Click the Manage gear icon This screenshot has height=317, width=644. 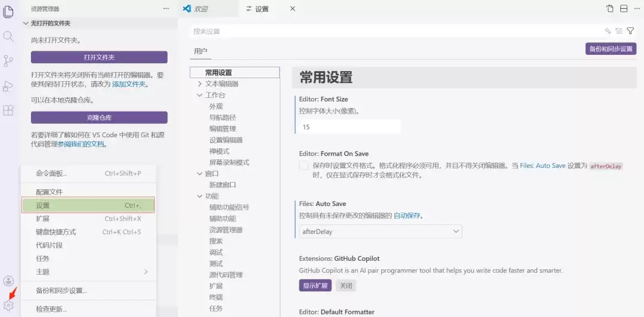click(8, 306)
